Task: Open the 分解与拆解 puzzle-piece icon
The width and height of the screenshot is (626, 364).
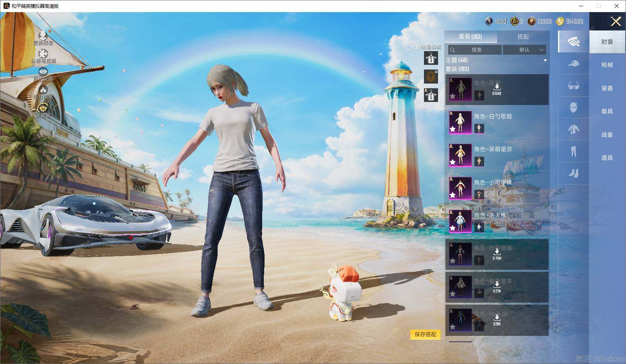Action: pos(43,54)
